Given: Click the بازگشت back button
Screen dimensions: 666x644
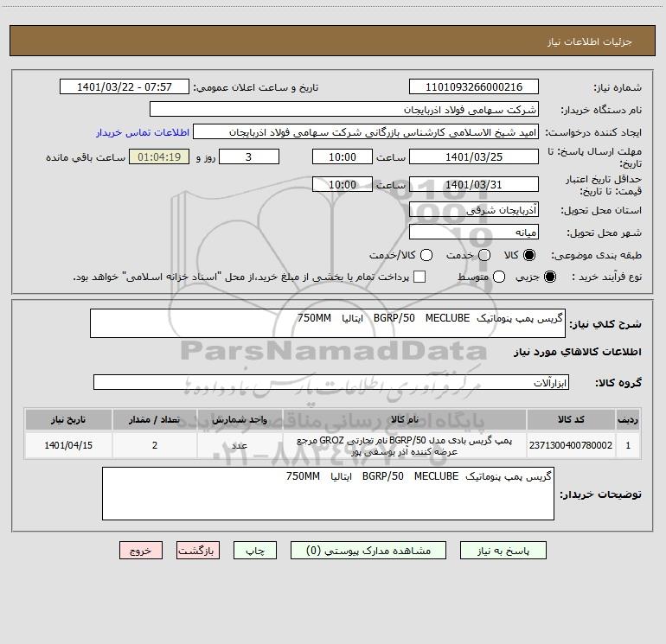Looking at the screenshot, I should click(198, 551).
